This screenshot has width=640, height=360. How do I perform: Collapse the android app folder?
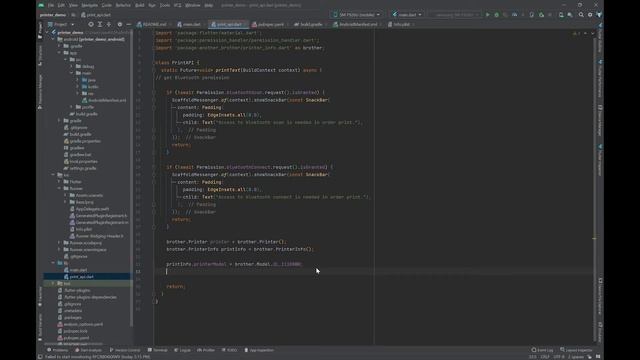[x=60, y=53]
